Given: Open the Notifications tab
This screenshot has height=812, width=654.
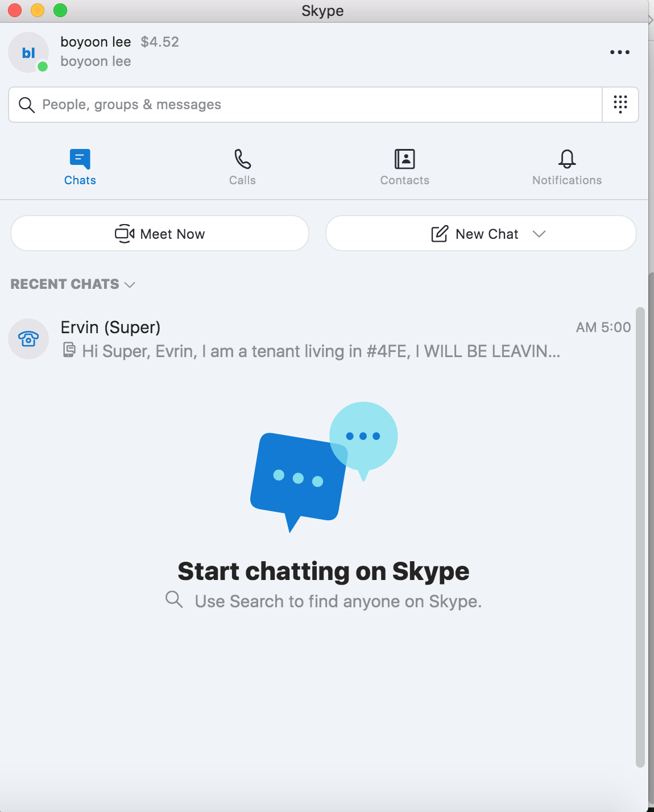Looking at the screenshot, I should click(567, 167).
